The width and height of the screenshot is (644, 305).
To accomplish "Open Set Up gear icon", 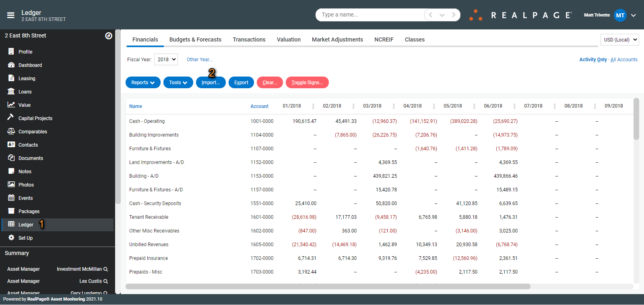I will click(x=11, y=238).
